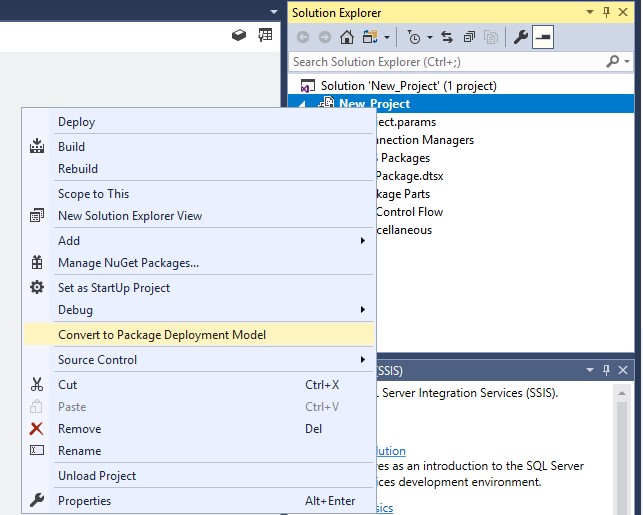643x515 pixels.
Task: Click the search magnifier icon
Action: (x=613, y=62)
